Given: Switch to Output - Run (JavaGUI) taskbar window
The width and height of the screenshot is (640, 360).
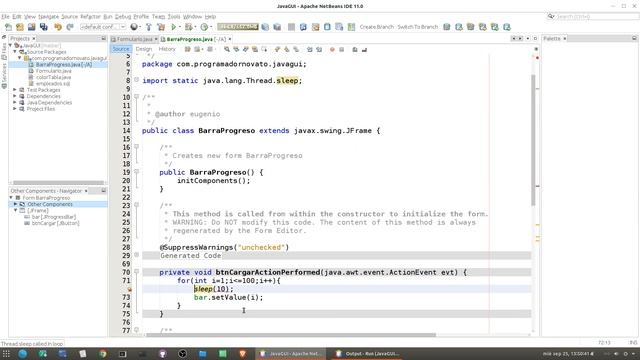Looking at the screenshot, I should click(367, 354).
